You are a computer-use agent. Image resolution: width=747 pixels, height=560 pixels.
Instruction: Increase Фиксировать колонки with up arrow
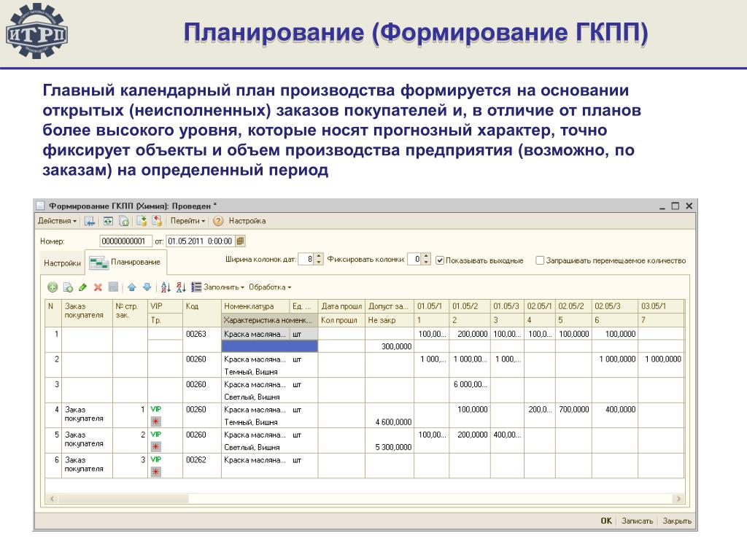426,257
